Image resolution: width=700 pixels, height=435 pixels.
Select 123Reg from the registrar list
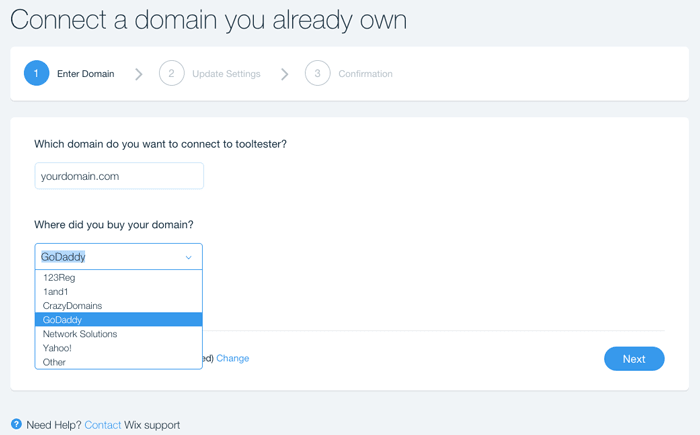point(118,277)
